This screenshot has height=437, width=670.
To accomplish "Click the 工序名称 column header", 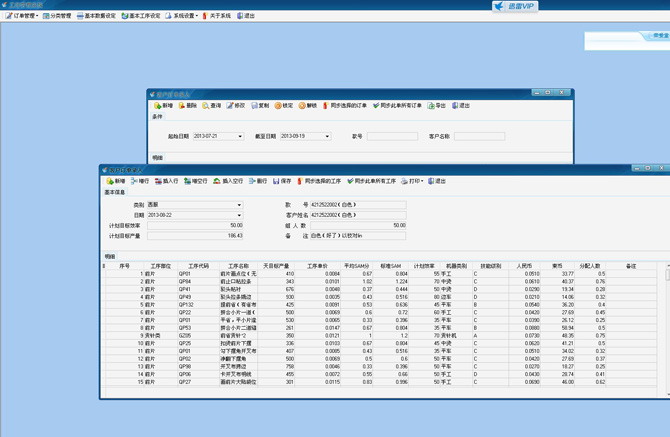I will click(x=238, y=266).
